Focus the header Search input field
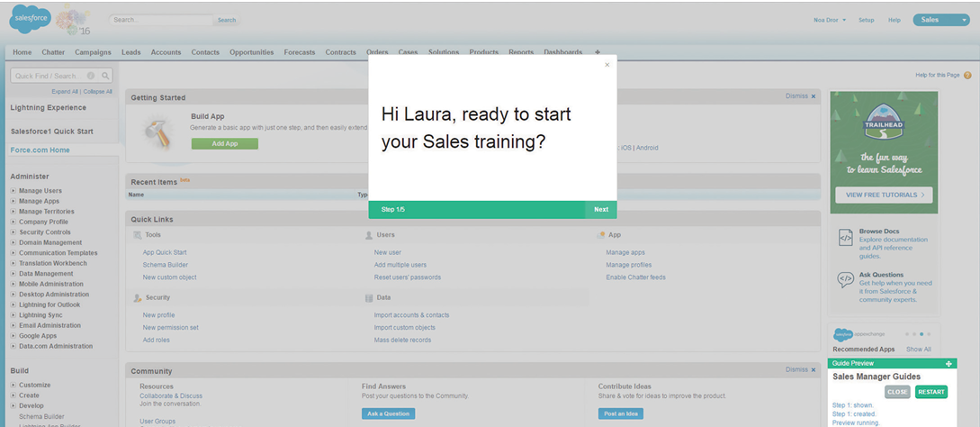This screenshot has width=980, height=427. pyautogui.click(x=162, y=20)
